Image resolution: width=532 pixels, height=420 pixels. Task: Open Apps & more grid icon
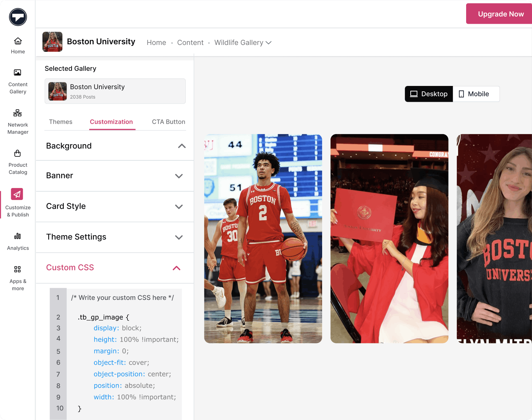[18, 269]
